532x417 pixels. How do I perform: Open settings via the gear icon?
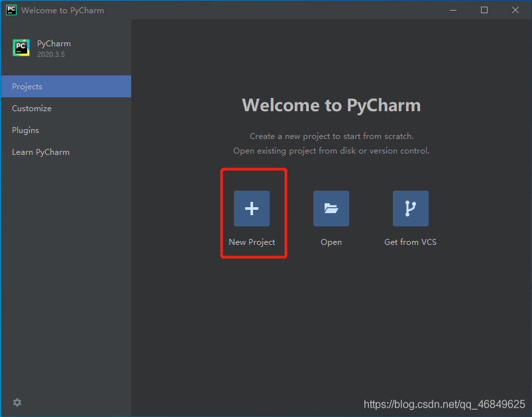click(x=17, y=402)
